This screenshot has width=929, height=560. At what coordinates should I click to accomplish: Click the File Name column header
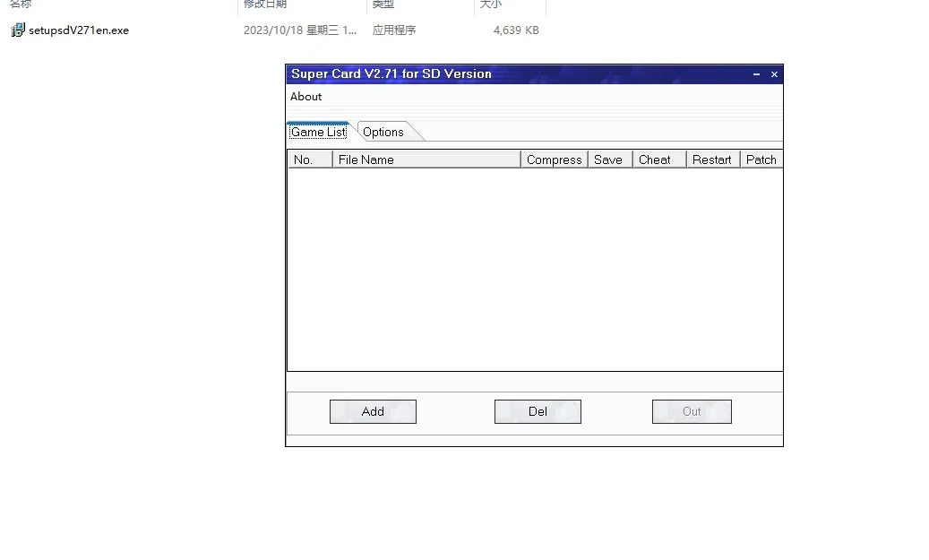click(426, 159)
